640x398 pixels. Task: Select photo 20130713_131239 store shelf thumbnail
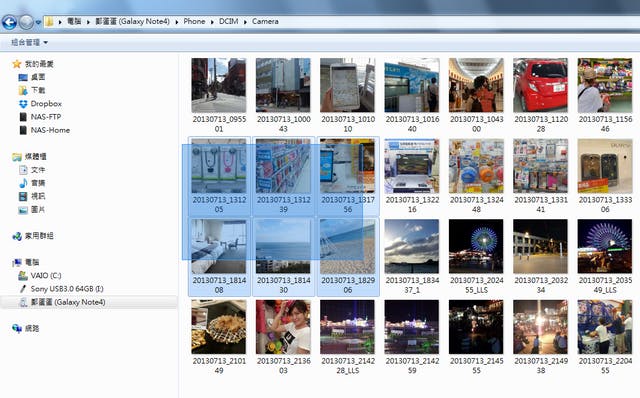click(x=283, y=166)
